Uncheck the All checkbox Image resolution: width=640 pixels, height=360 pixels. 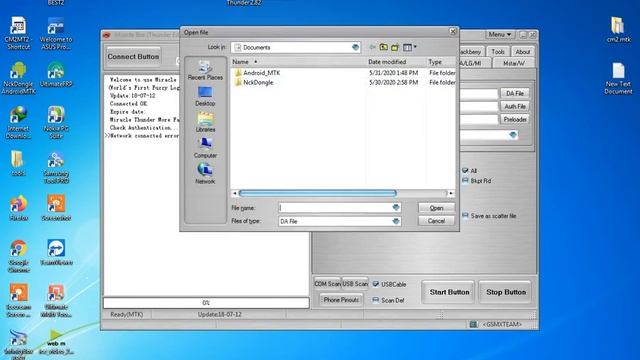[465, 171]
